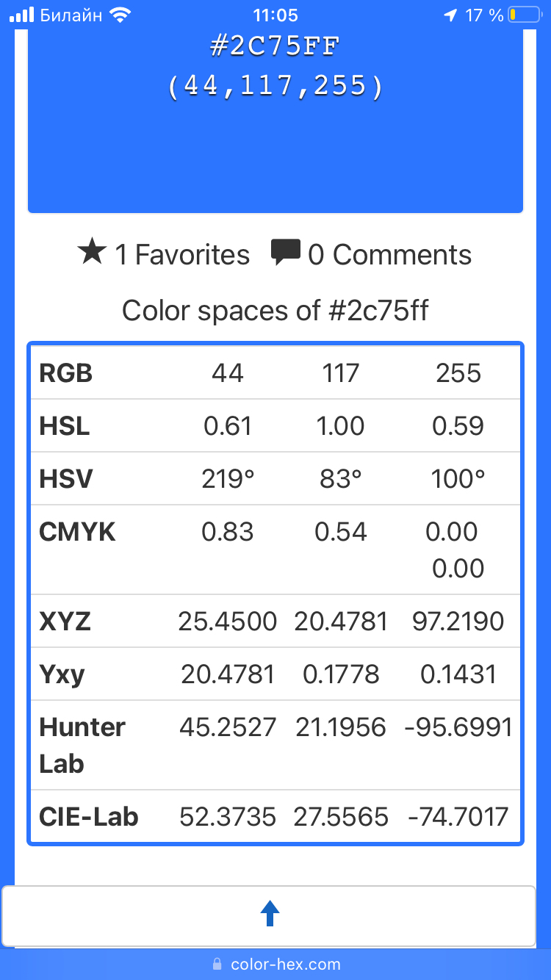Tap the color-hex.com address bar
Image resolution: width=551 pixels, height=980 pixels.
tap(285, 964)
